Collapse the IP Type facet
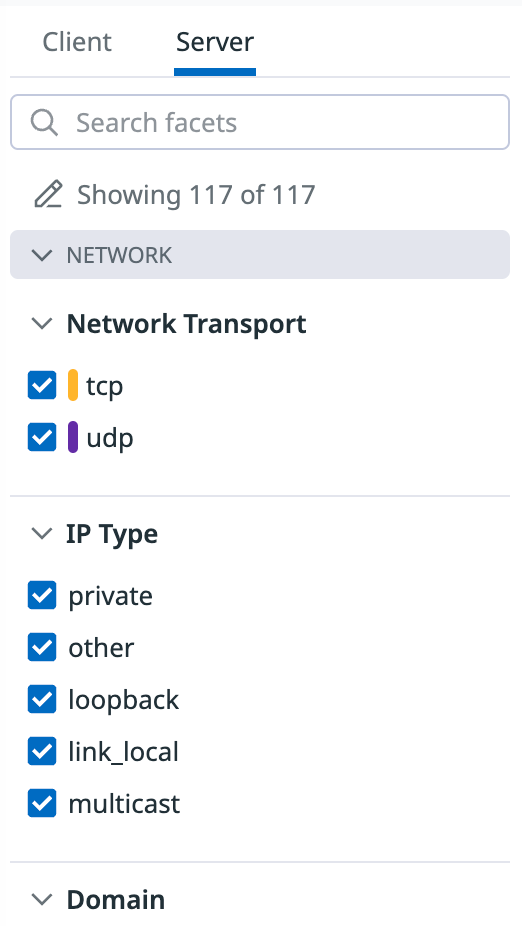 coord(42,534)
